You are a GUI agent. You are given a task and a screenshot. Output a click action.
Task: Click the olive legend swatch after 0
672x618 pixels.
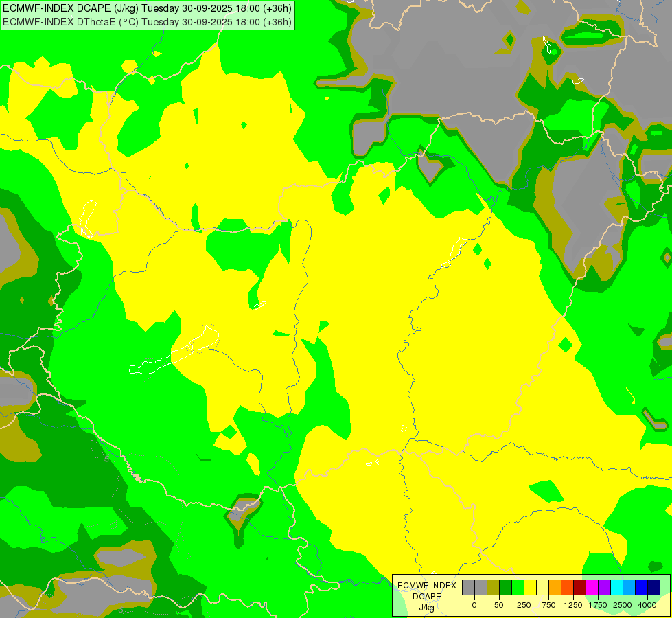(x=494, y=588)
